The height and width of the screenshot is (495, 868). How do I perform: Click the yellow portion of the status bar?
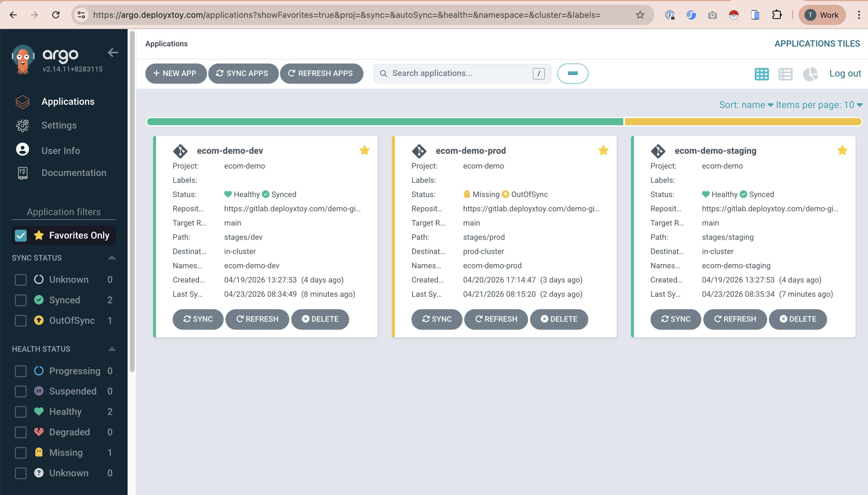(741, 121)
